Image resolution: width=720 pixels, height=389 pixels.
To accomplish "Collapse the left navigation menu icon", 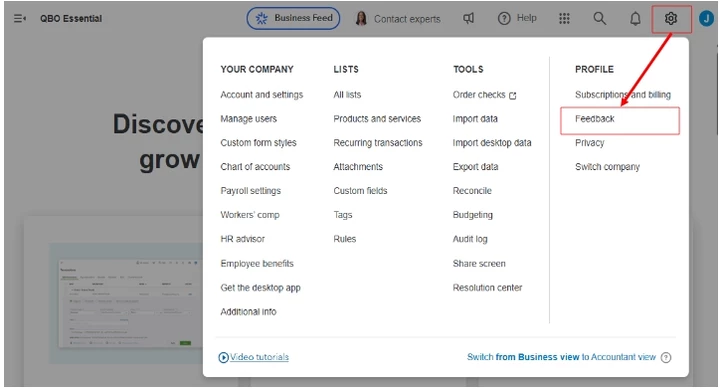I will pyautogui.click(x=20, y=18).
